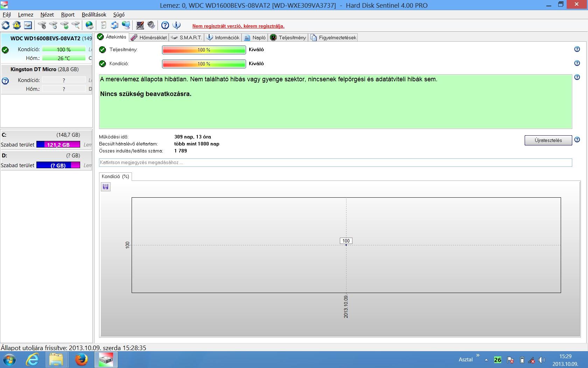Switch to the Áttekintés tab
Screen dimensions: 588x368
pos(112,37)
